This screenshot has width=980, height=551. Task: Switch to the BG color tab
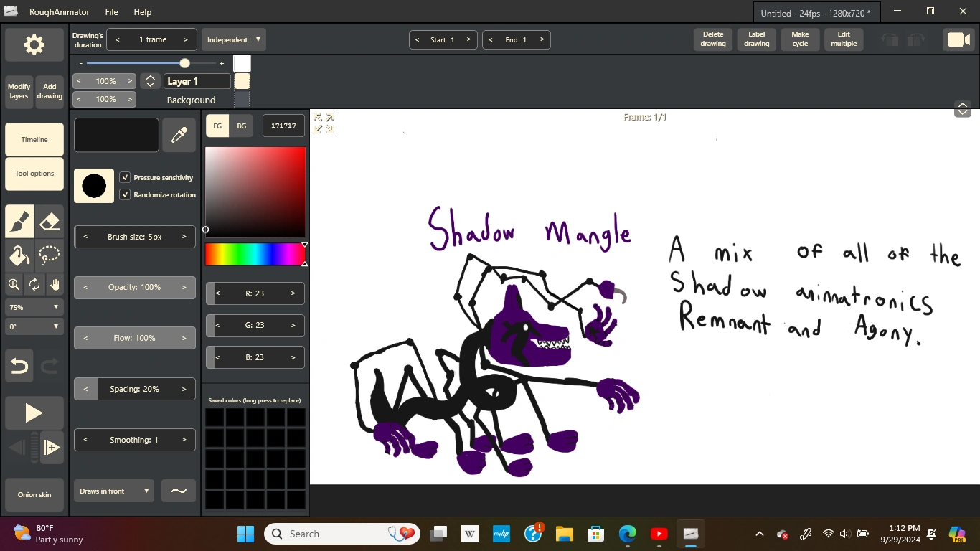point(241,126)
